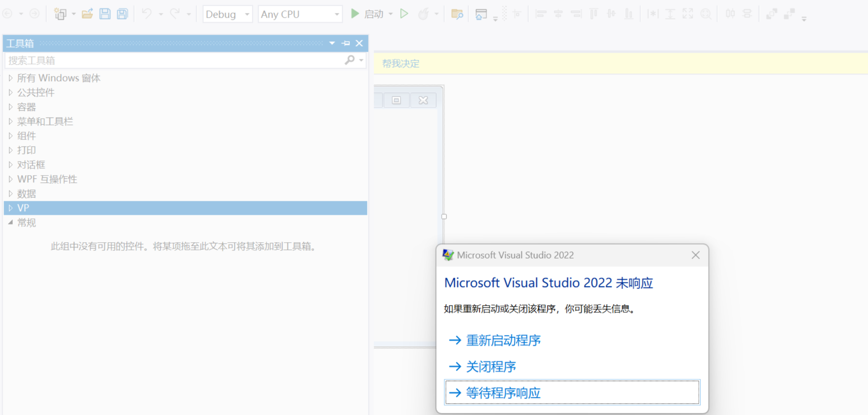Viewport: 868px width, 415px height.
Task: Expand the 数据 toolbox group
Action: pyautogui.click(x=10, y=194)
